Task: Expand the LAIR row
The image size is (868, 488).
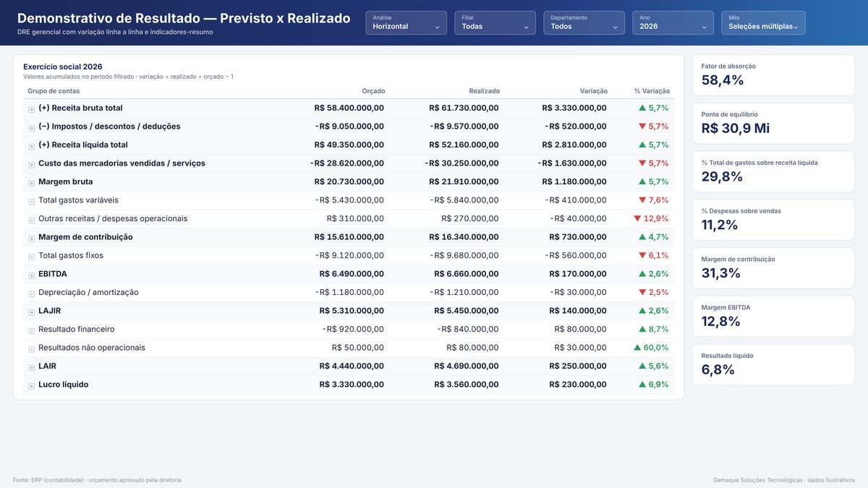Action: tap(32, 367)
